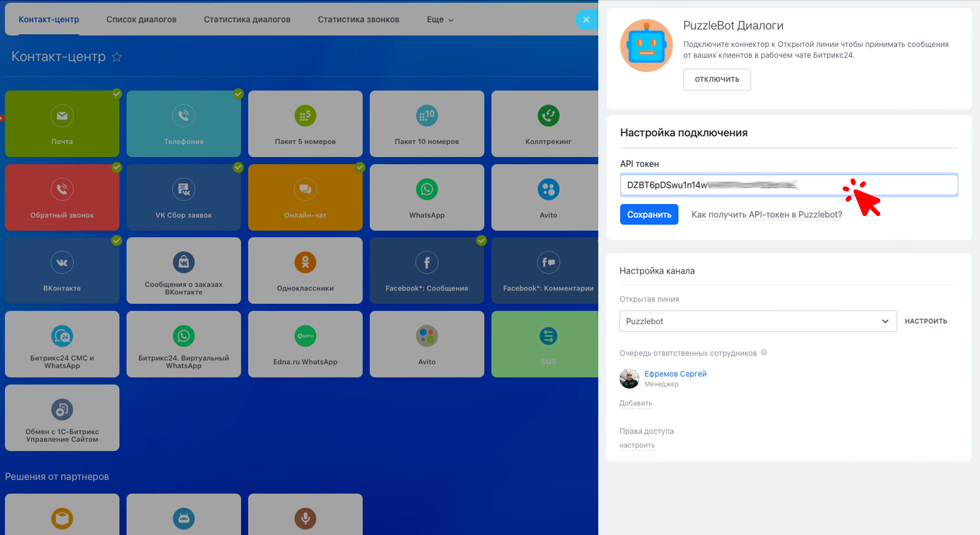Open the Одноклассники connector tile

305,270
